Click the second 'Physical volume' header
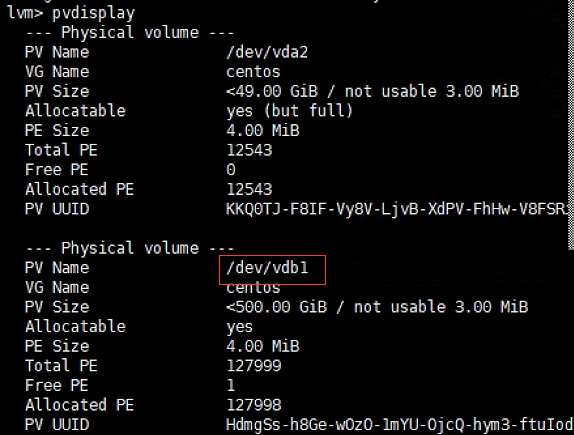Screen dimensions: 574x435 130,248
